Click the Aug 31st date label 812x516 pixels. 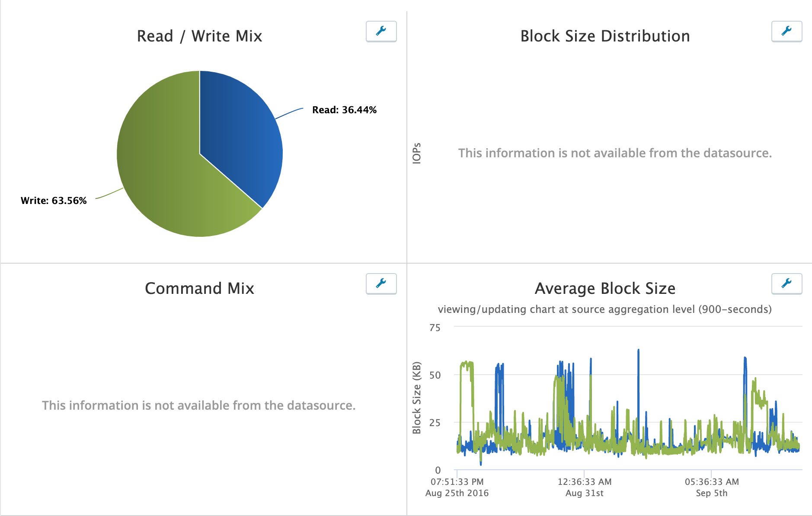[585, 493]
